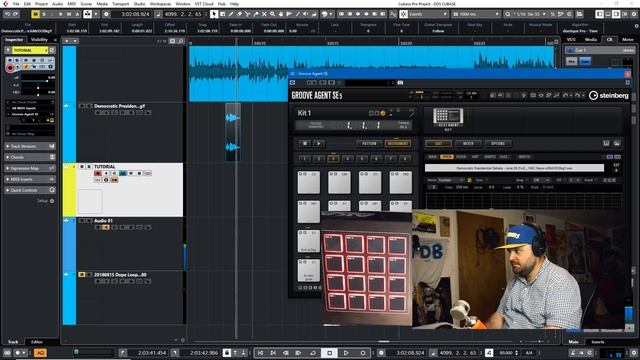This screenshot has height=360, width=640.
Task: Expand the Quick Controls inspector section
Action: point(30,190)
